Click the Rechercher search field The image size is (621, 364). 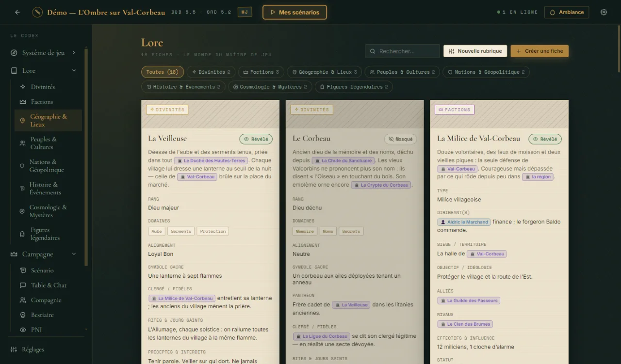pyautogui.click(x=403, y=51)
